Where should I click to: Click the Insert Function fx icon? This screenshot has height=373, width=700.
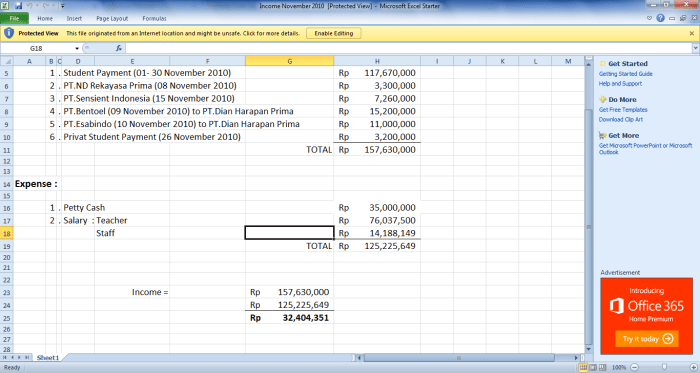[119, 48]
